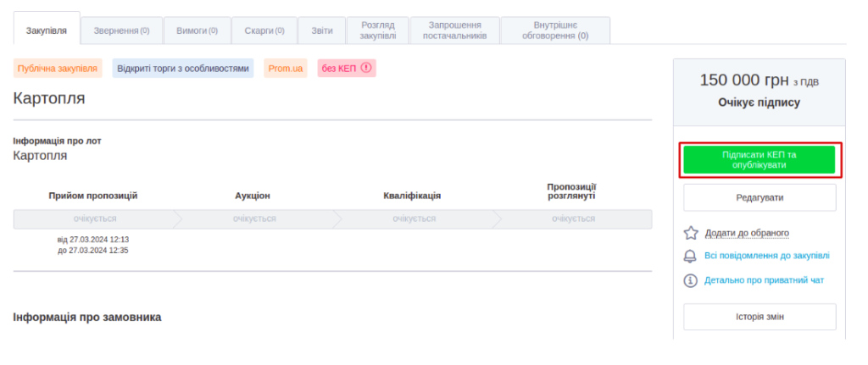Select the Розгляд закупівлі tab
This screenshot has height=365, width=868.
(x=377, y=30)
